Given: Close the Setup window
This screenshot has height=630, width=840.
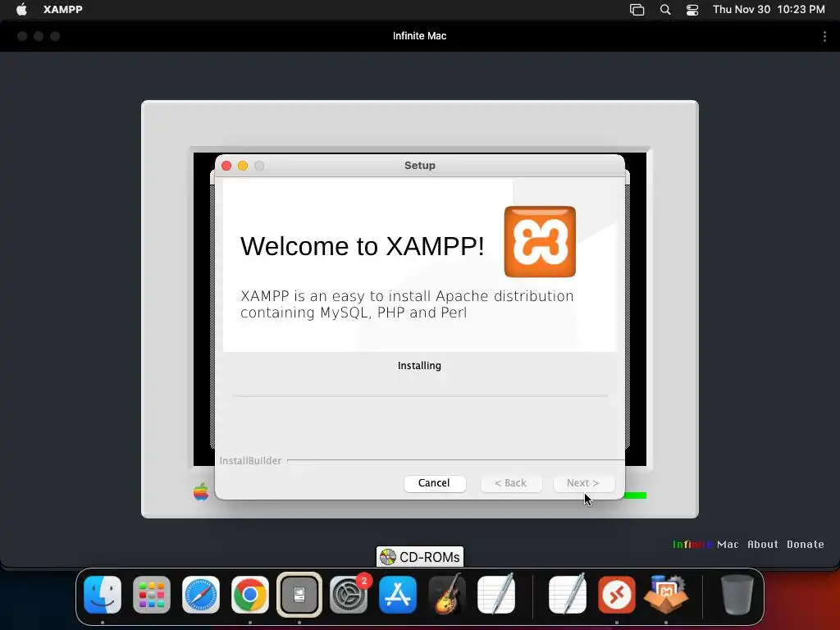Looking at the screenshot, I should tap(226, 166).
